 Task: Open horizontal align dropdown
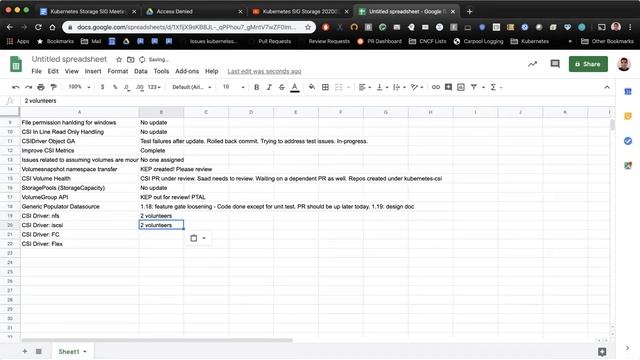point(364,87)
